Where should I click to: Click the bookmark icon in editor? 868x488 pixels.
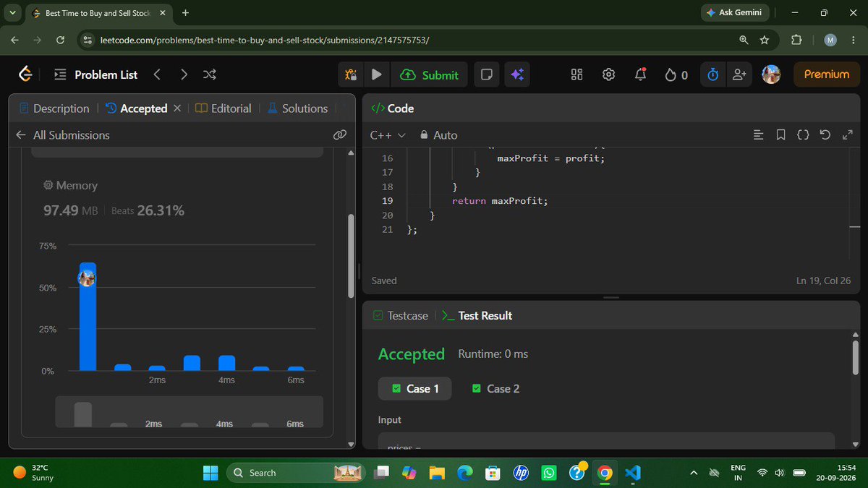point(780,135)
